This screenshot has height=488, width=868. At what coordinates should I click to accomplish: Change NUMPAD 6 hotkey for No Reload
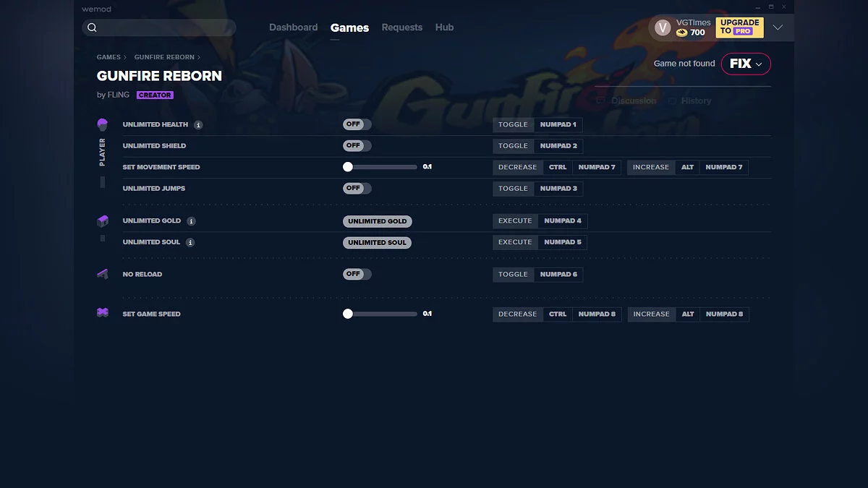coord(558,274)
